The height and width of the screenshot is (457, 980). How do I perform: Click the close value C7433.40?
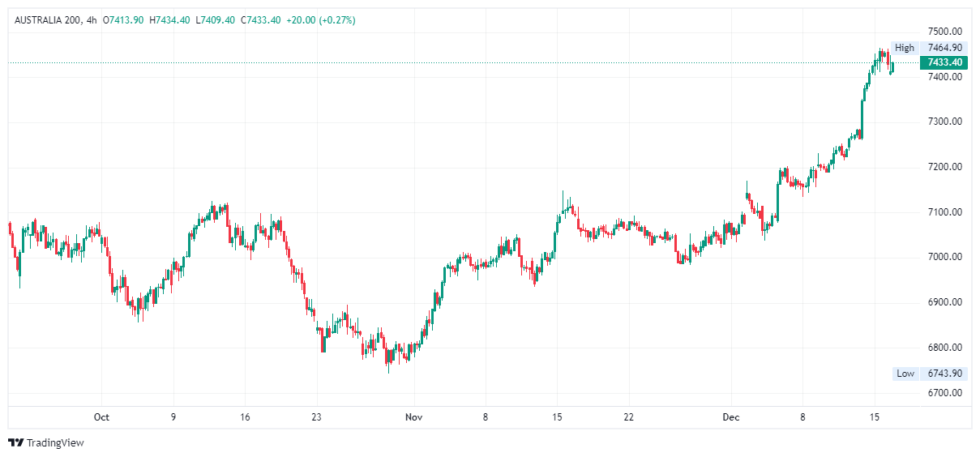pos(260,19)
